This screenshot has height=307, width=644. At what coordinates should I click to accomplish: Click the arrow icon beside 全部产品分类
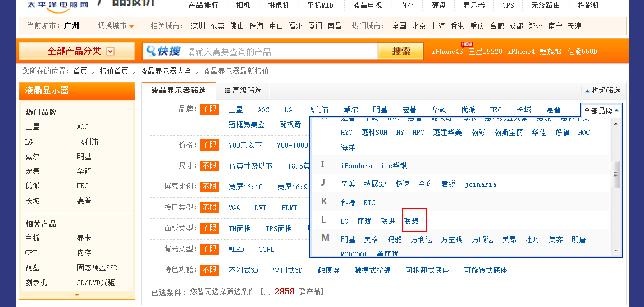point(110,51)
